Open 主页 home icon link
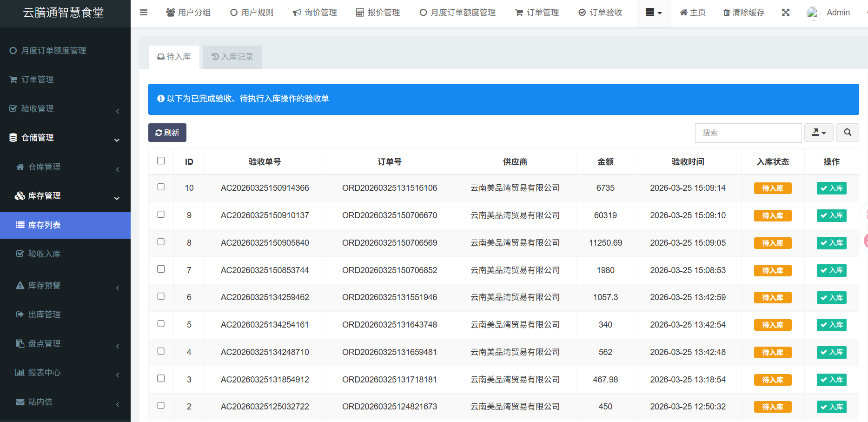Image resolution: width=868 pixels, height=422 pixels. [x=693, y=13]
